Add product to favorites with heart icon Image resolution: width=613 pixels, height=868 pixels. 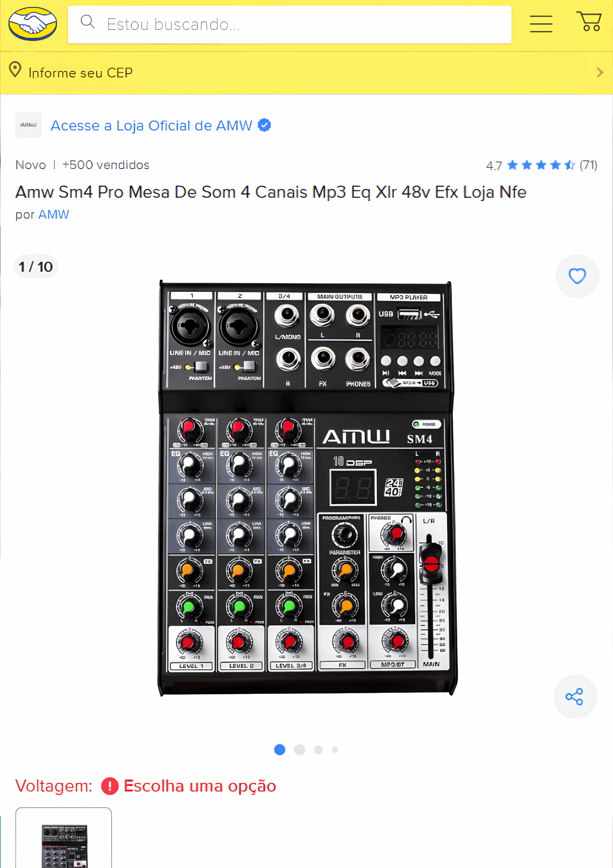(577, 276)
